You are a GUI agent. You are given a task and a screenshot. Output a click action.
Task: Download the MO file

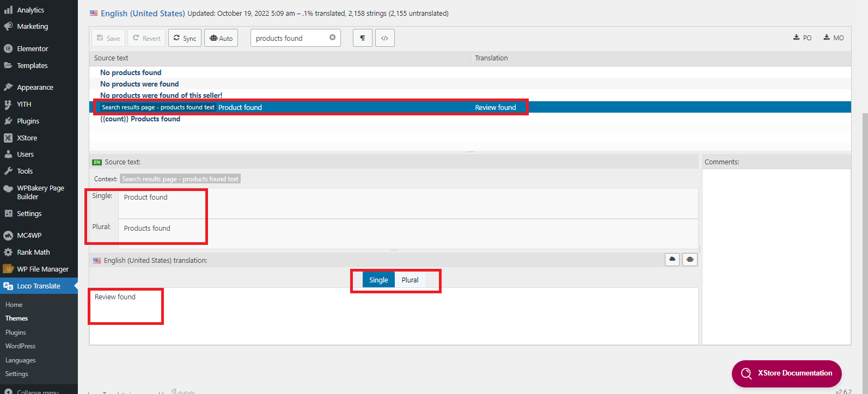coord(833,38)
